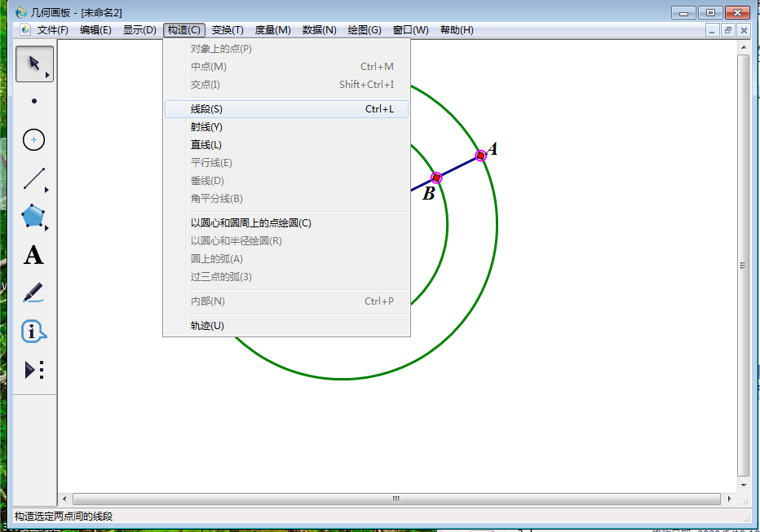Viewport: 760px width, 532px height.
Task: Minimize the 几何画板 application window
Action: pos(684,12)
